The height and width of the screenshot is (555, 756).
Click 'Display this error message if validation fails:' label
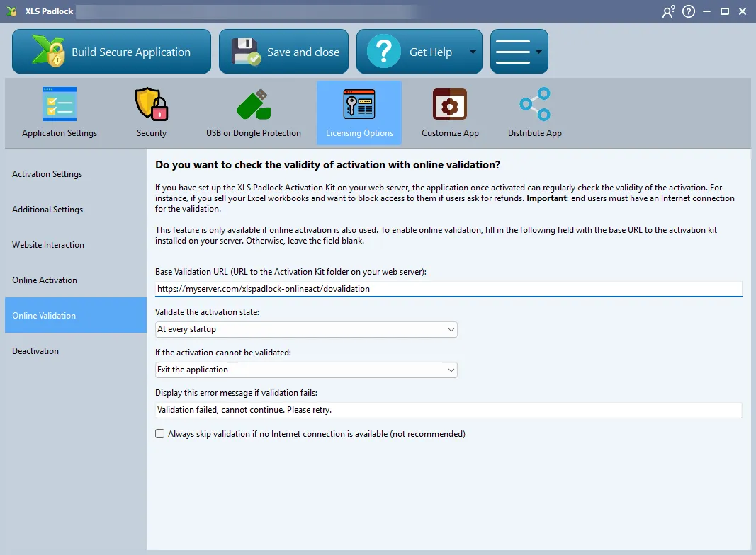tap(236, 393)
